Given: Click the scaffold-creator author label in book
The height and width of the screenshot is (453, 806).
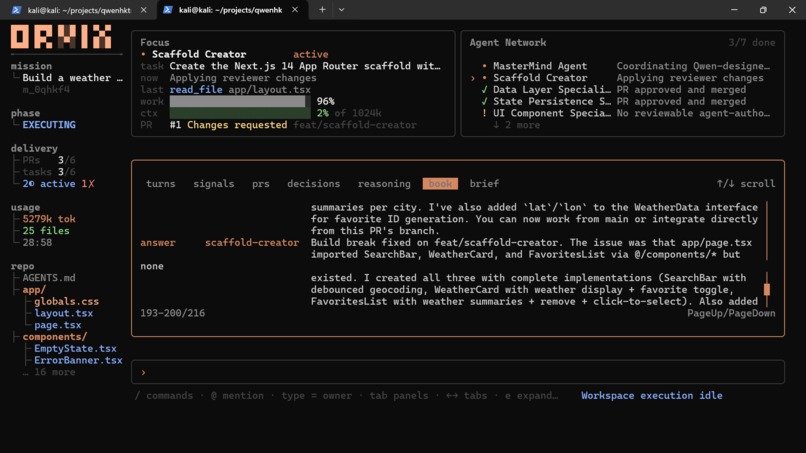Looking at the screenshot, I should (x=252, y=243).
